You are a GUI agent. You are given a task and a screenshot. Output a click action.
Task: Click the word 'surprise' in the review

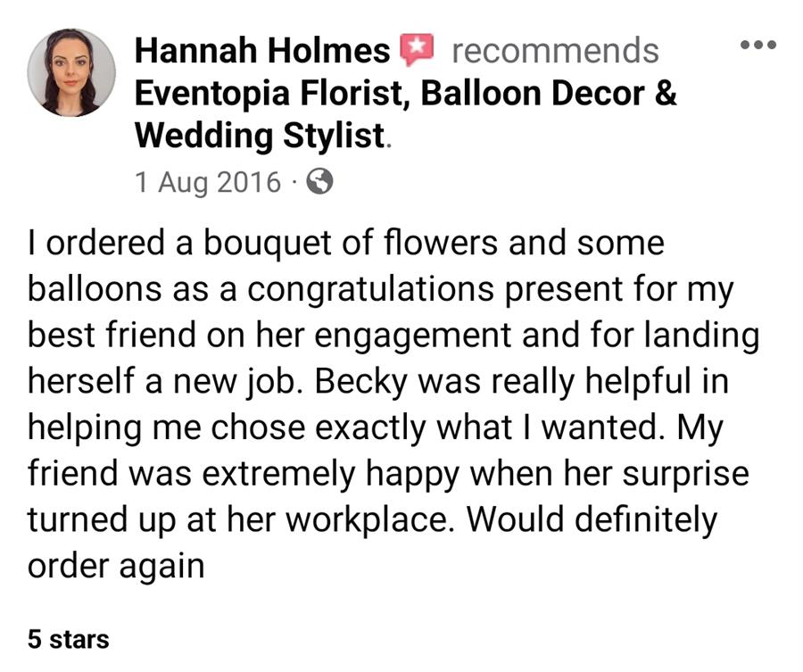coord(685,474)
